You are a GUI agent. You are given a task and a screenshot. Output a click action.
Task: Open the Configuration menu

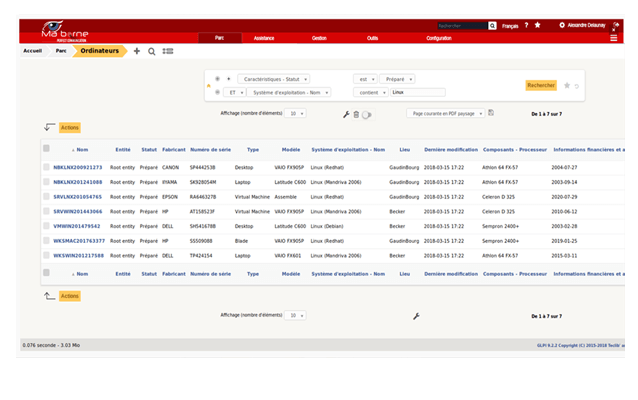pyautogui.click(x=439, y=38)
